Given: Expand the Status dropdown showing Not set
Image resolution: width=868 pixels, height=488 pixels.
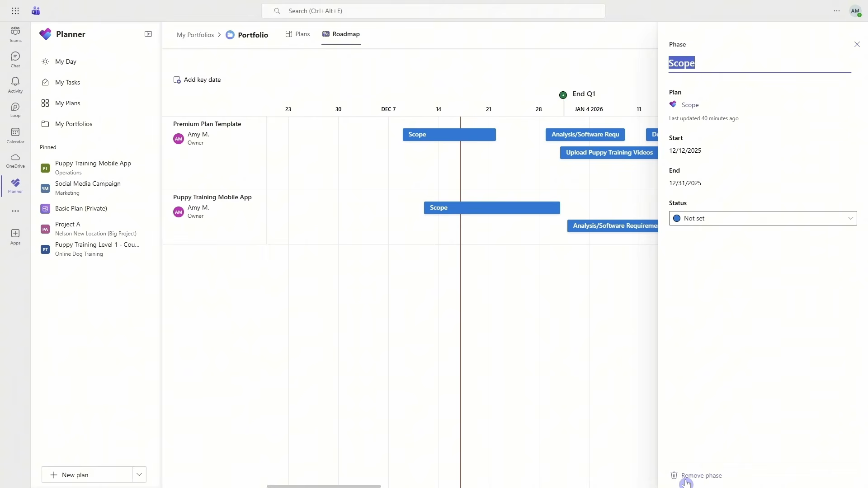Looking at the screenshot, I should tap(763, 218).
